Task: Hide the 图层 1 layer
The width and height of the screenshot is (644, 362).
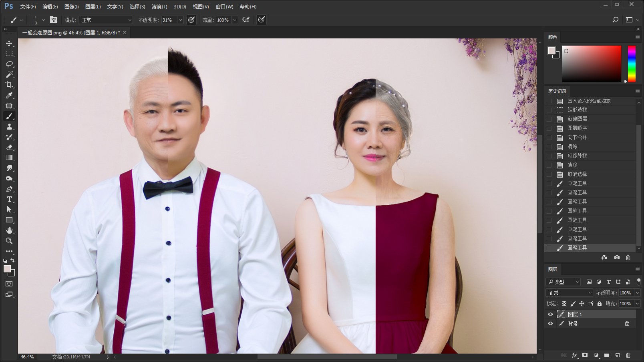Action: point(550,314)
